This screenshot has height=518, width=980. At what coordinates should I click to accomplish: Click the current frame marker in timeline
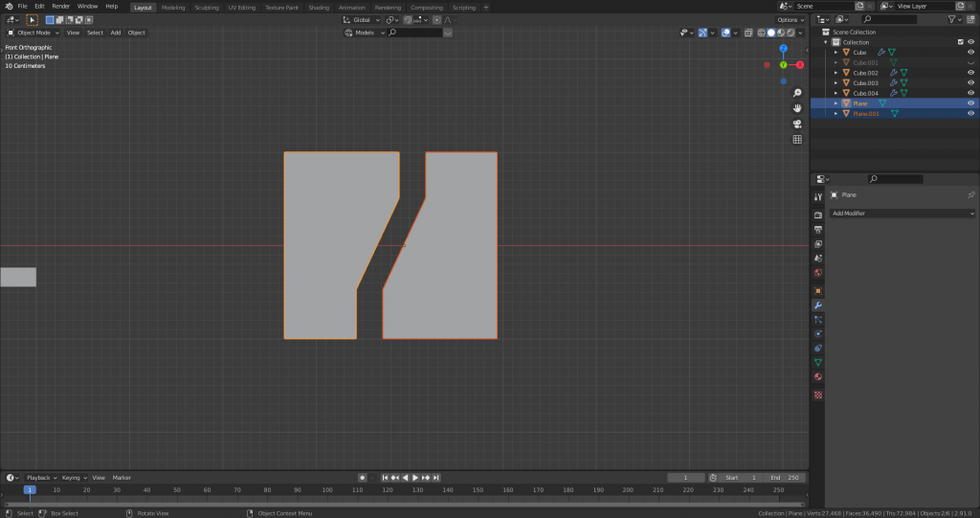coord(30,490)
